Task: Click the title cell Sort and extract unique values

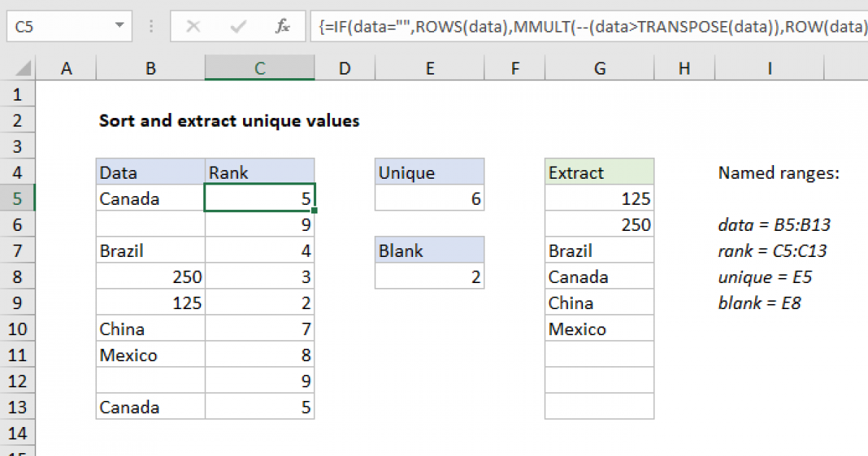Action: [229, 121]
